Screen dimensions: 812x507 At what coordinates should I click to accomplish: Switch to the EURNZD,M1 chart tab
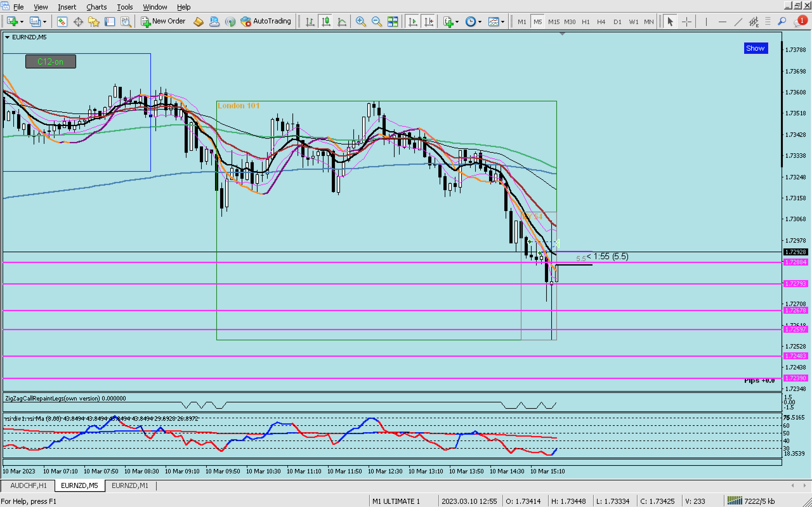(129, 485)
